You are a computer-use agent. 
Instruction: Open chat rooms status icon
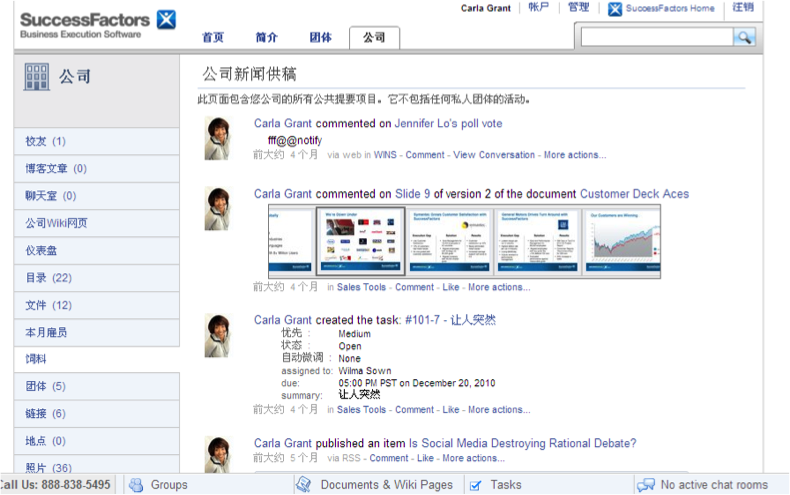click(x=646, y=485)
